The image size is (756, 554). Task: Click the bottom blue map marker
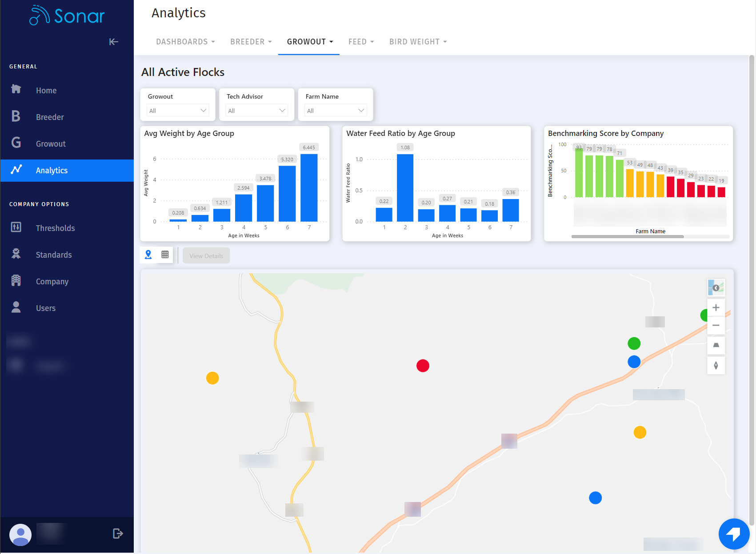pos(595,498)
